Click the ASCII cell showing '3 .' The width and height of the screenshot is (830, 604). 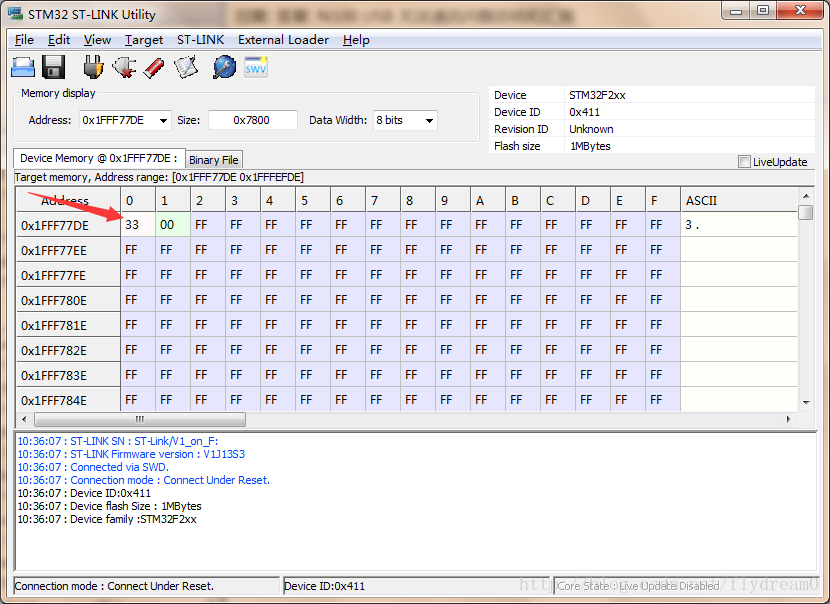point(738,225)
